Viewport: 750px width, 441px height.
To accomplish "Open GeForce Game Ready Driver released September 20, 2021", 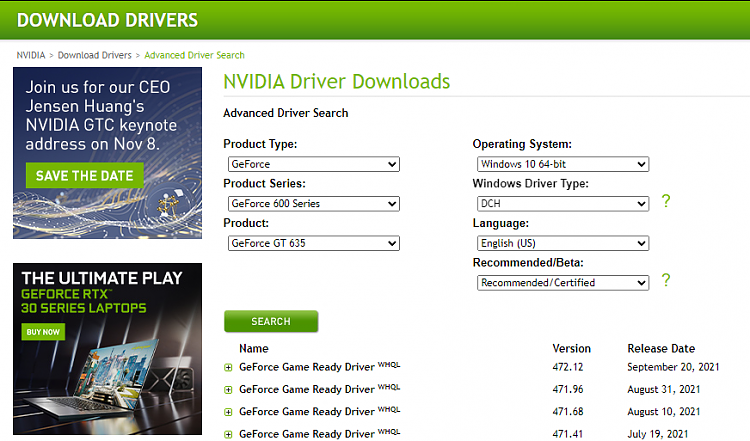I will 320,367.
